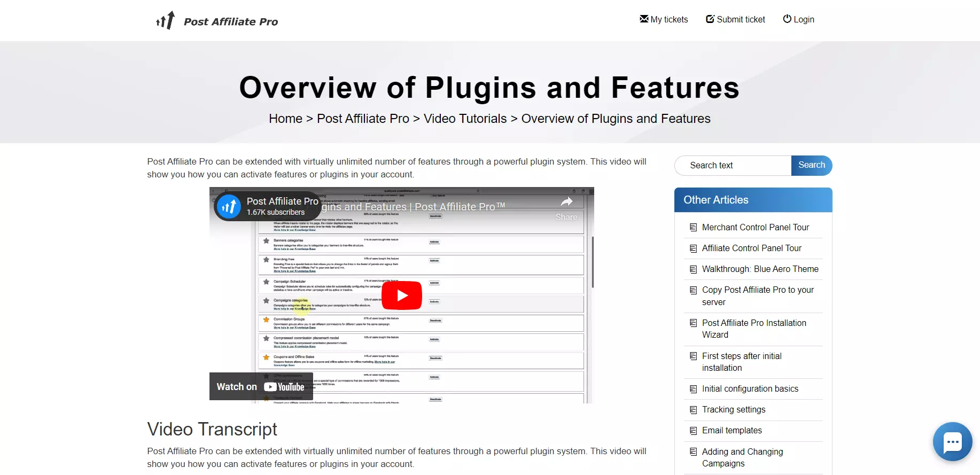Click the Post Affiliate Pro arrows logo
This screenshot has height=475, width=980.
click(x=165, y=20)
